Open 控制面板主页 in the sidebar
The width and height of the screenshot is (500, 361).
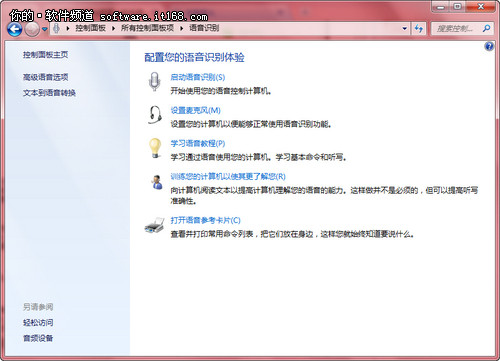pos(45,55)
